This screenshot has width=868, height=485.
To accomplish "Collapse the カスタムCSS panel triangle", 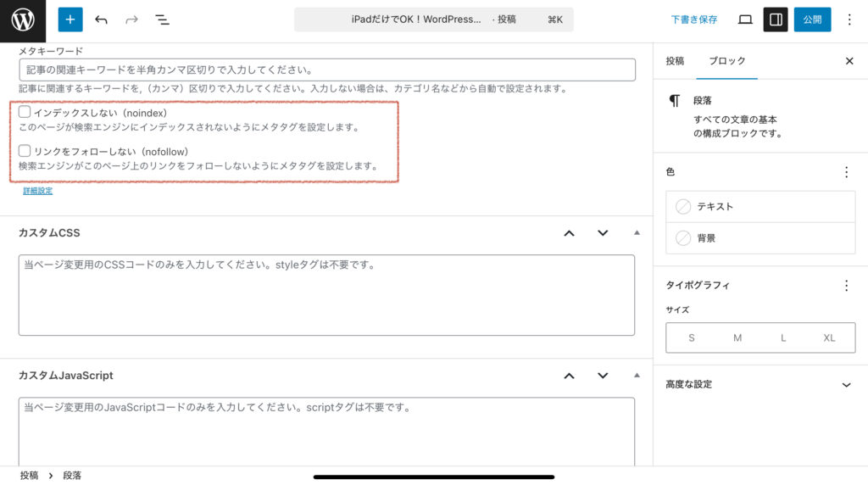I will click(637, 233).
